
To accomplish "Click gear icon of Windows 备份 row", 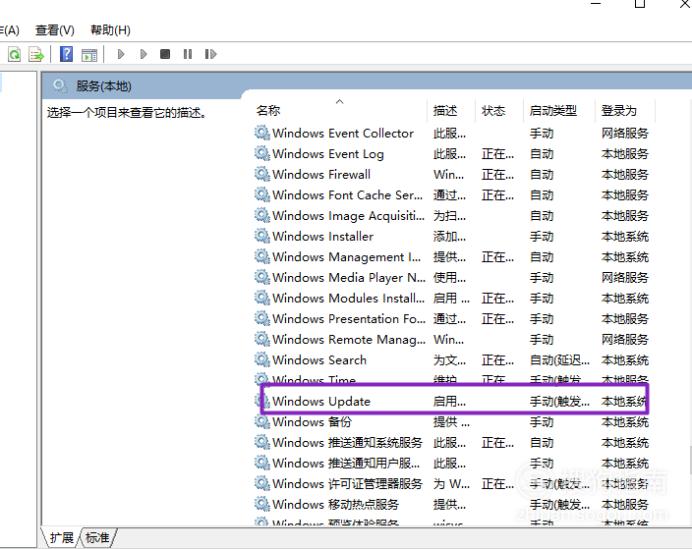I will pyautogui.click(x=262, y=421).
